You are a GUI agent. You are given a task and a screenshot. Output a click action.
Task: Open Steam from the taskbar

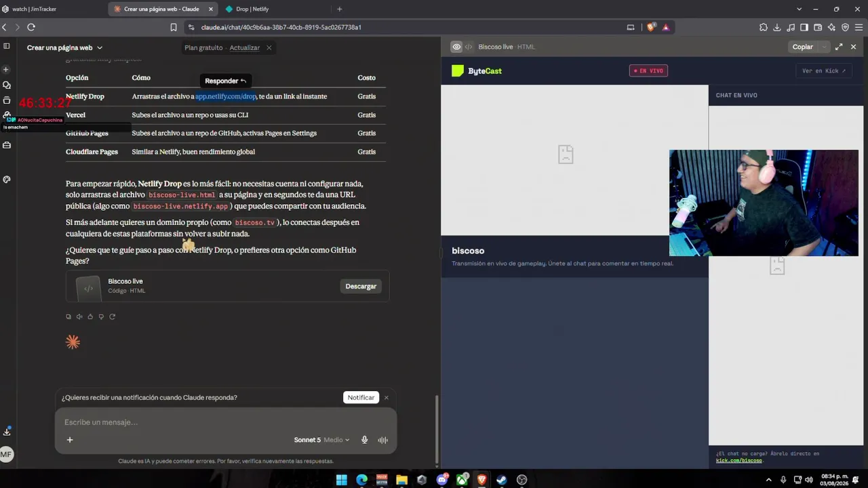tap(502, 480)
